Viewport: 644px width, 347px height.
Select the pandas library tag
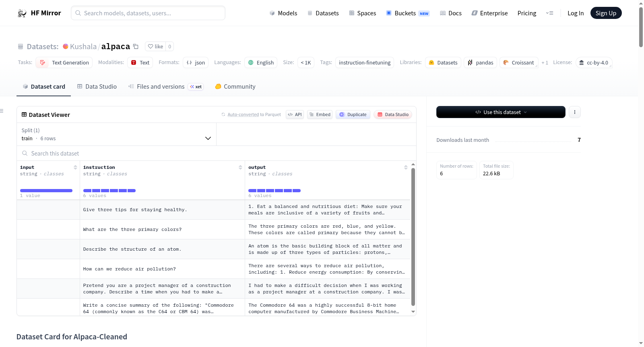point(481,62)
